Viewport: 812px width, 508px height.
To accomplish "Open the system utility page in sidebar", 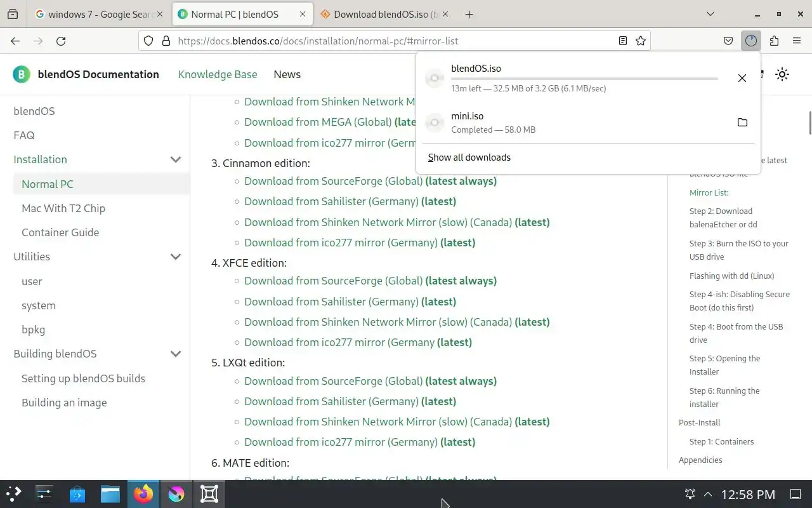I will [39, 305].
